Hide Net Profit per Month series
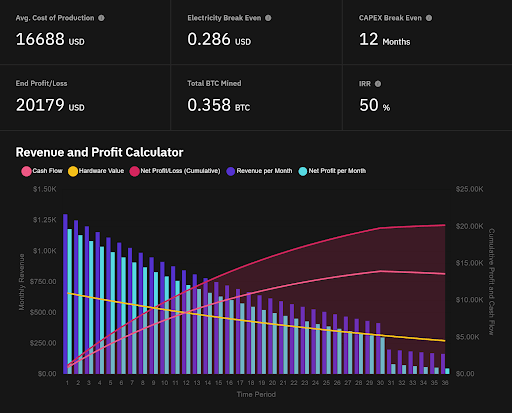 332,171
